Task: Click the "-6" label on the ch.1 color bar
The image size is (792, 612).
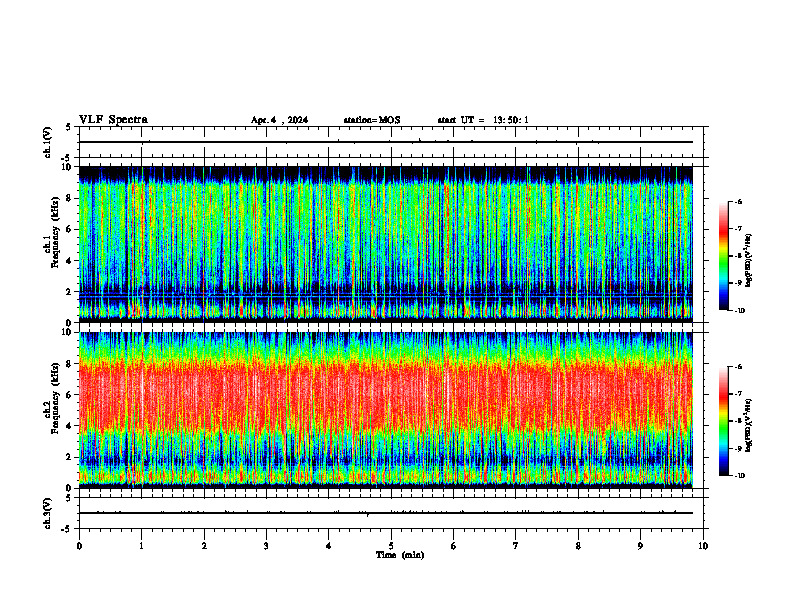Action: coord(738,201)
